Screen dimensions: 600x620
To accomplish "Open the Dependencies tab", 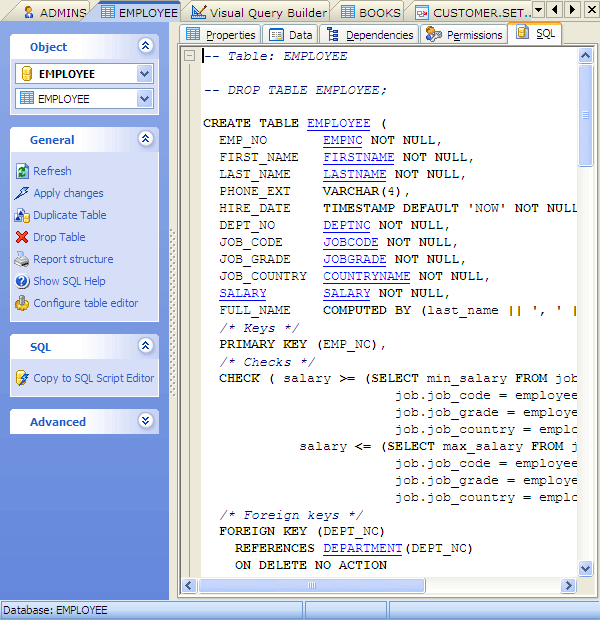I will [x=370, y=35].
